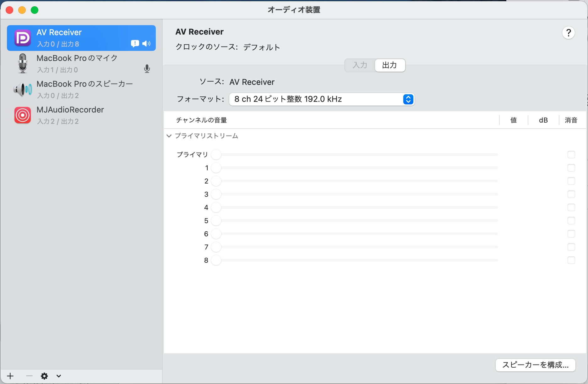Click '入力 0 / 出力 8' under AV Receiver
This screenshot has width=588, height=384.
58,44
